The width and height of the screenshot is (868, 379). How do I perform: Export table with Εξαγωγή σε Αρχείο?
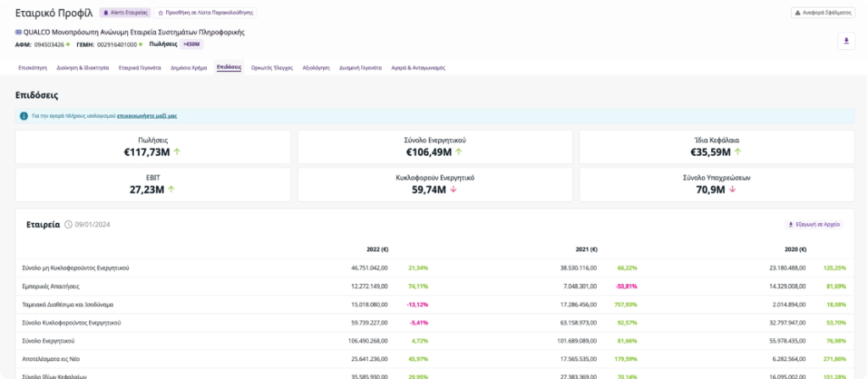(x=814, y=225)
